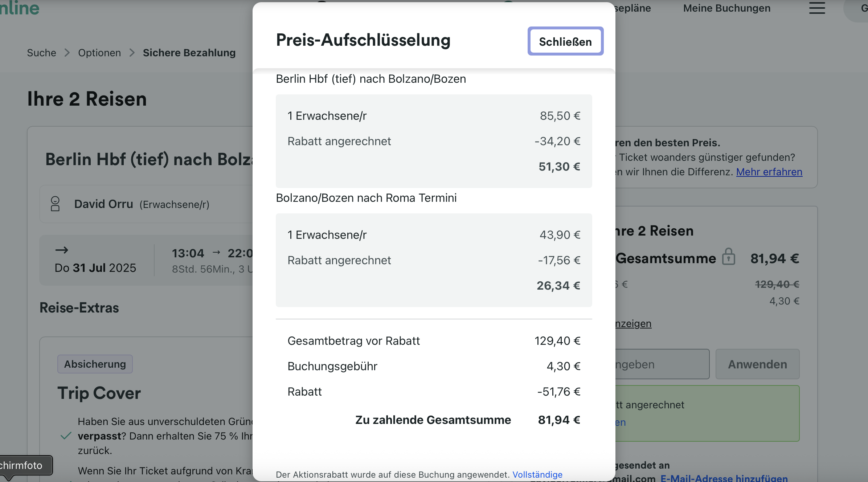Screen dimensions: 868x482
Task: Click the discount code input field
Action: (662, 364)
